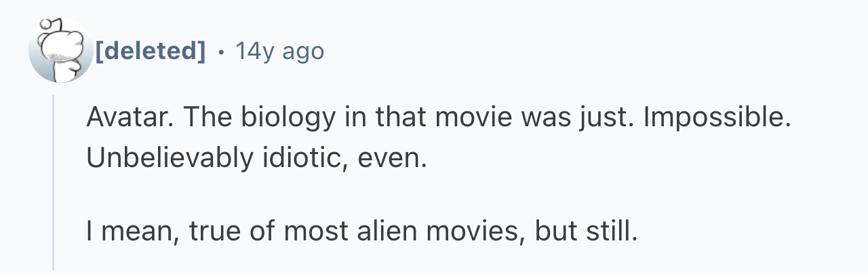
Task: Open the "14y ago" timestamp permalink
Action: (279, 50)
